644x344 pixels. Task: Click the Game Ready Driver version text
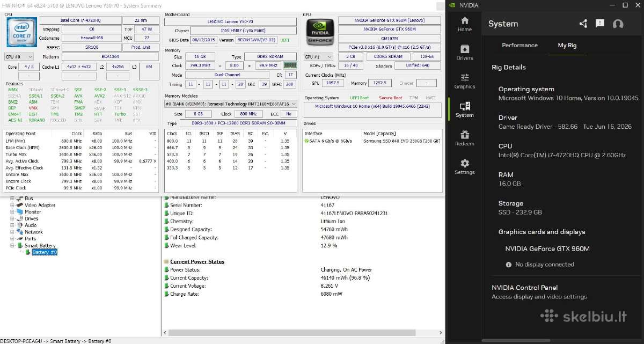565,127
